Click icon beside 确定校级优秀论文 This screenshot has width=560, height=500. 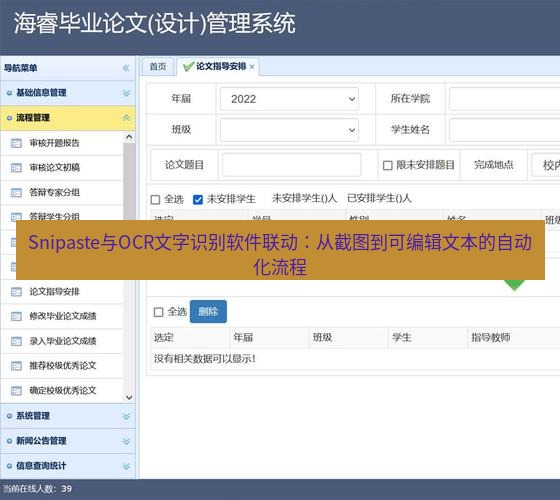[16, 391]
